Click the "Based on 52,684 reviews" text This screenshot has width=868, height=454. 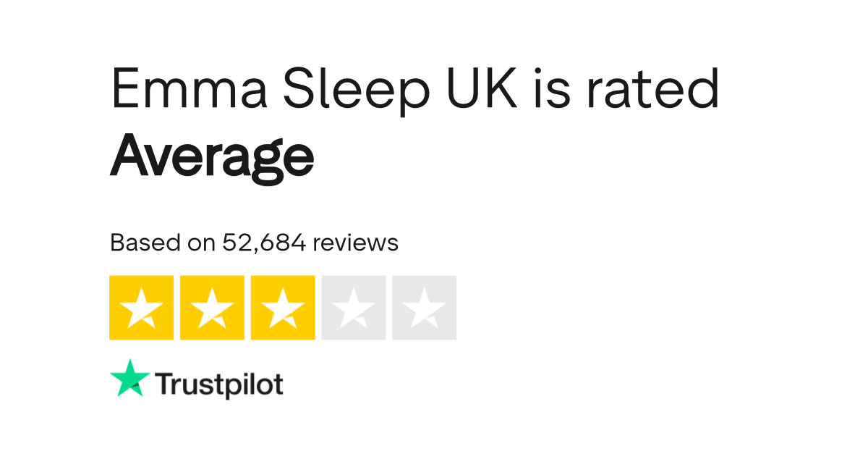click(x=254, y=243)
